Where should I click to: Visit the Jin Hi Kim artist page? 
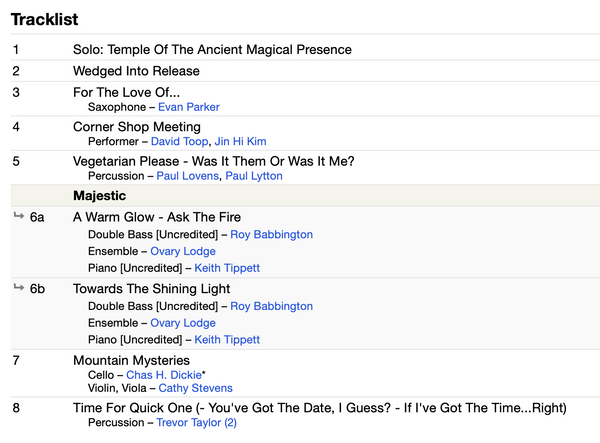(x=240, y=142)
